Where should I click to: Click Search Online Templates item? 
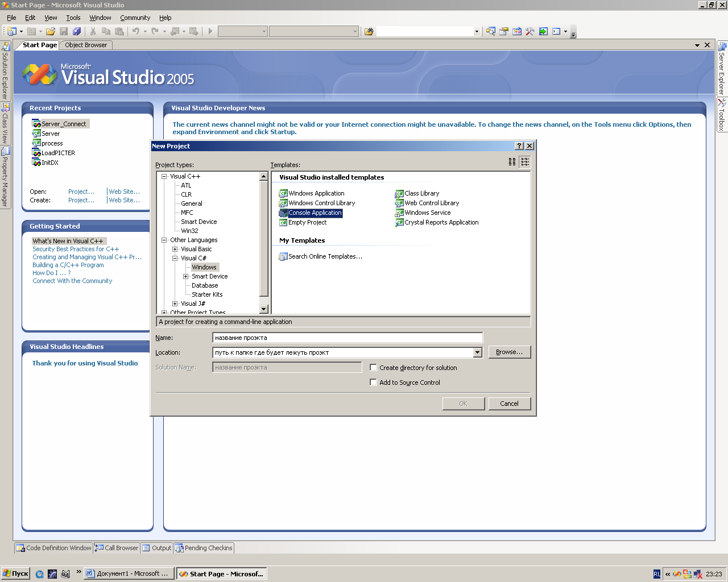[320, 256]
